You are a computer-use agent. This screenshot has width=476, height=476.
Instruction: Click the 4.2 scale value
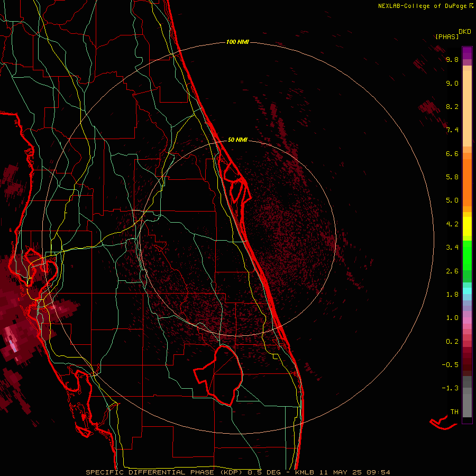[x=452, y=224]
